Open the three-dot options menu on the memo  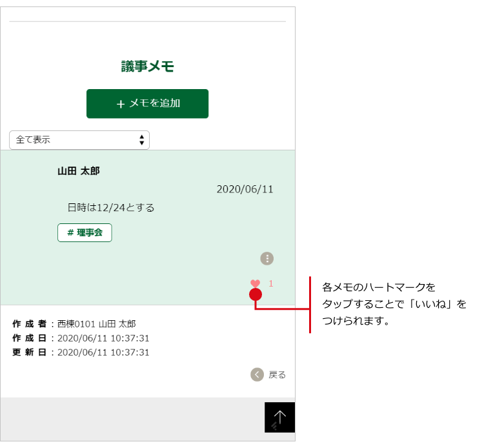pos(267,258)
